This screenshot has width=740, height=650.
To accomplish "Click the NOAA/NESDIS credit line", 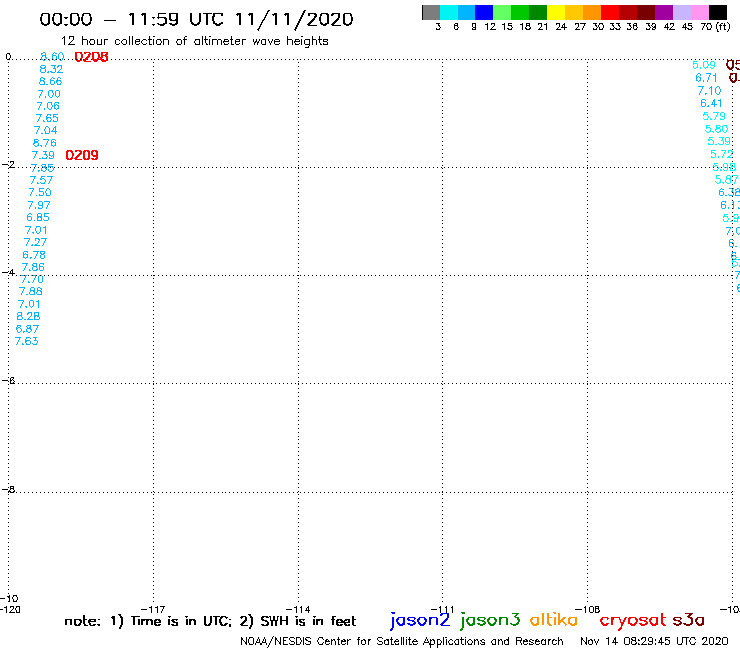I will (402, 642).
